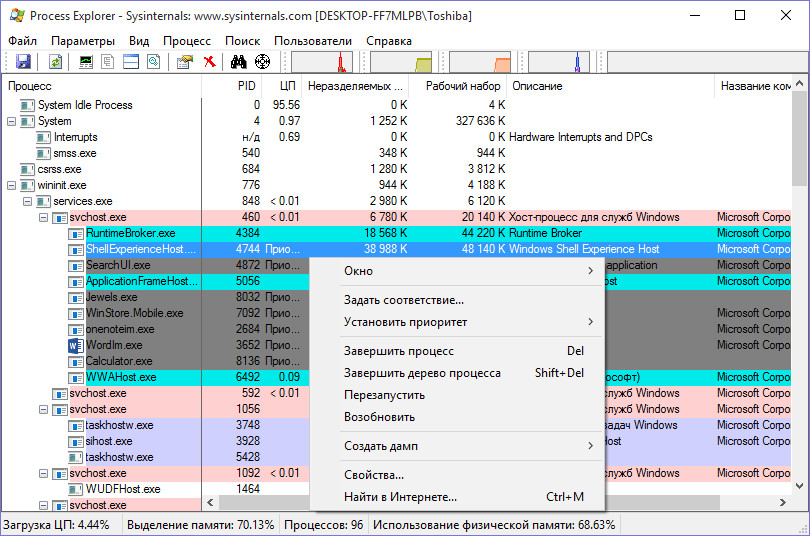The width and height of the screenshot is (810, 536).
Task: Click the icon beside sihost.exe
Action: click(x=76, y=442)
